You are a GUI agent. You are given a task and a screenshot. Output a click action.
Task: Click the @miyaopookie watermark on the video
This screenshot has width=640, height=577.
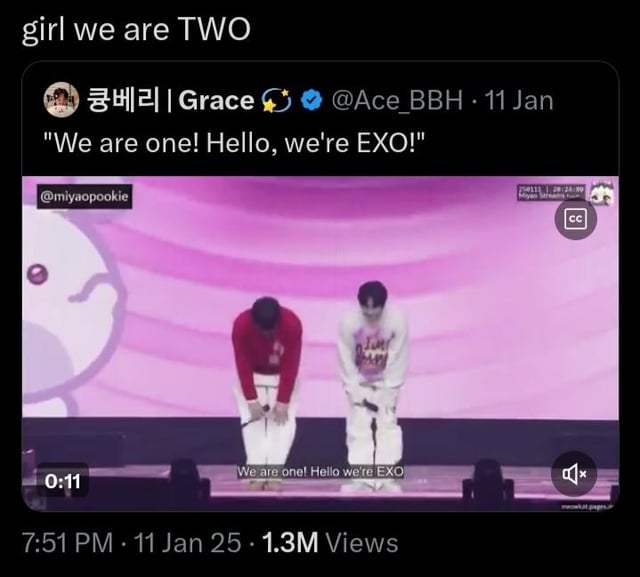84,197
